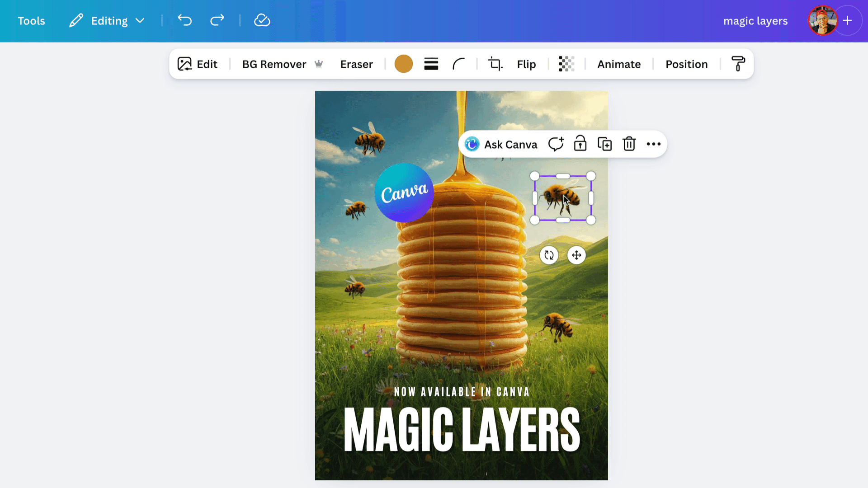Open the three dots more options menu
This screenshot has width=868, height=488.
pyautogui.click(x=653, y=144)
